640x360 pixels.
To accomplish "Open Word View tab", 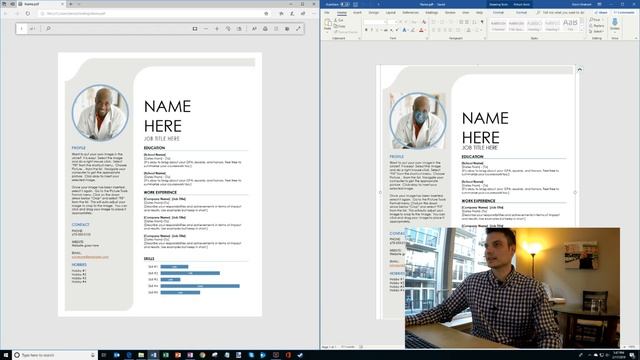I will click(x=465, y=13).
